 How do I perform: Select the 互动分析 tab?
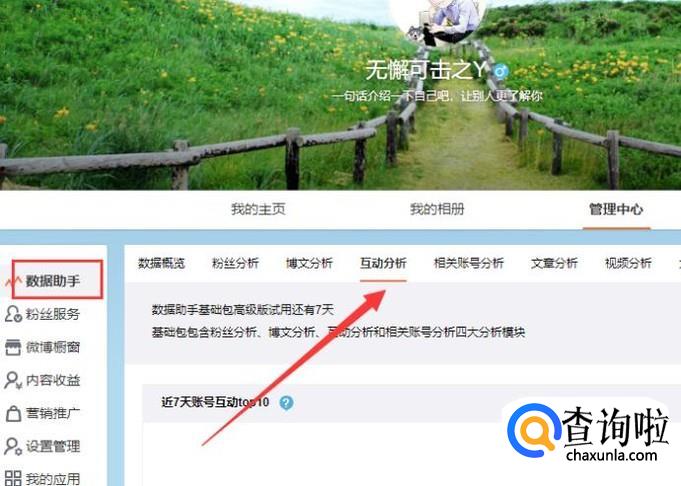pos(383,263)
